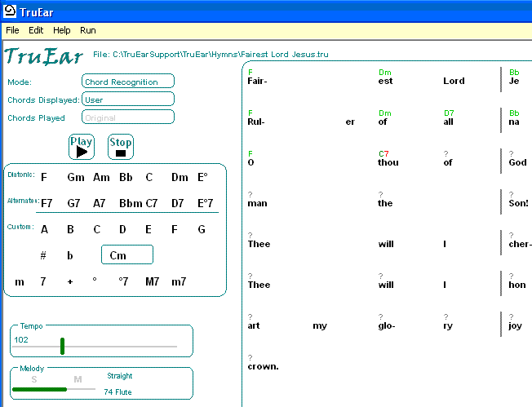Select the alternate D7 chord
This screenshot has height=407, width=532.
tap(177, 203)
